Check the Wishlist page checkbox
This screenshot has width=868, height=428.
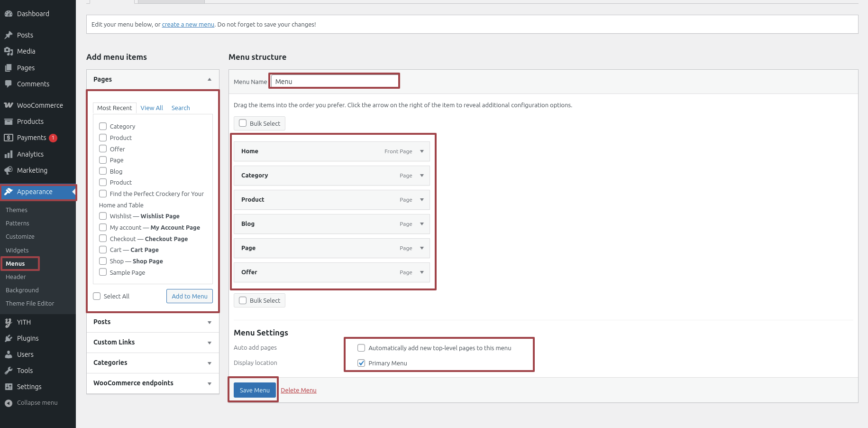(x=103, y=216)
